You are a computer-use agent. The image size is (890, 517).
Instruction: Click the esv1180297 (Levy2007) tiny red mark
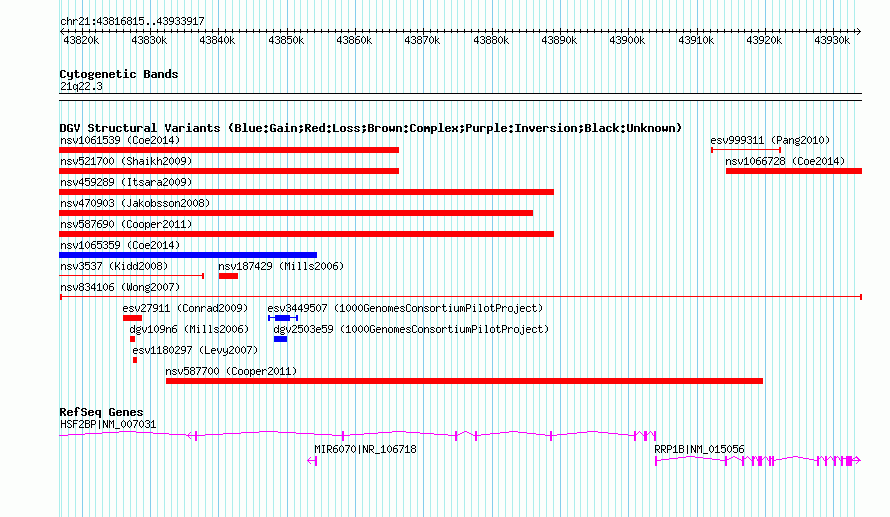point(135,360)
